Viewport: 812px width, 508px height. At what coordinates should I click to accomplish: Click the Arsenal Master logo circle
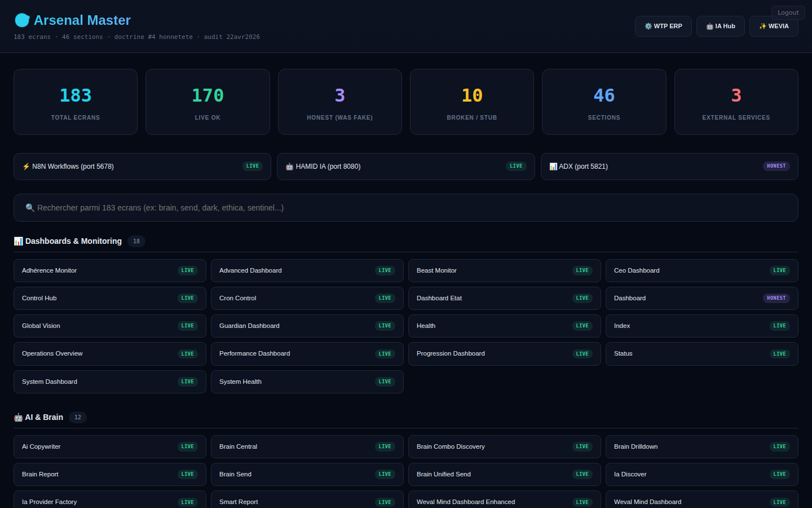click(x=22, y=20)
